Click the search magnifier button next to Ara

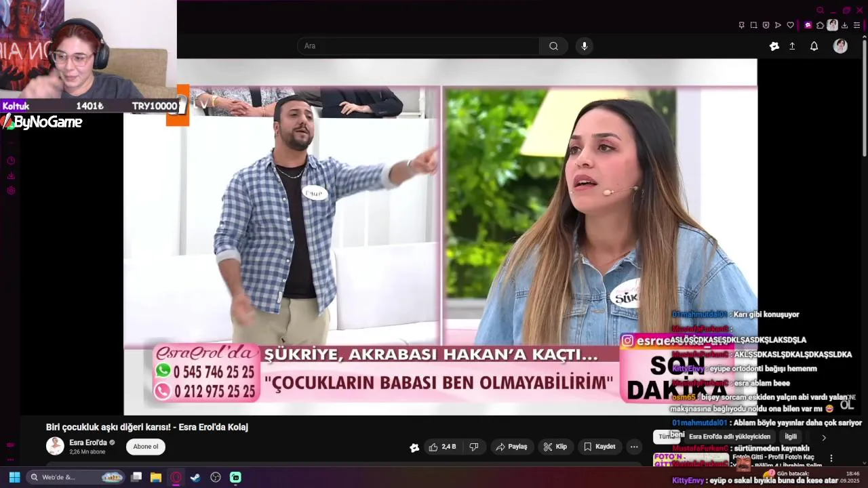pyautogui.click(x=553, y=46)
